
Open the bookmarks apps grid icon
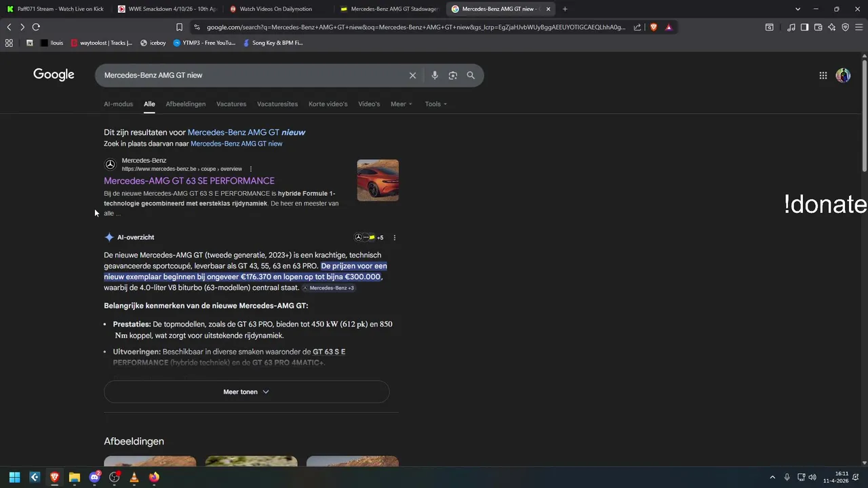(9, 43)
